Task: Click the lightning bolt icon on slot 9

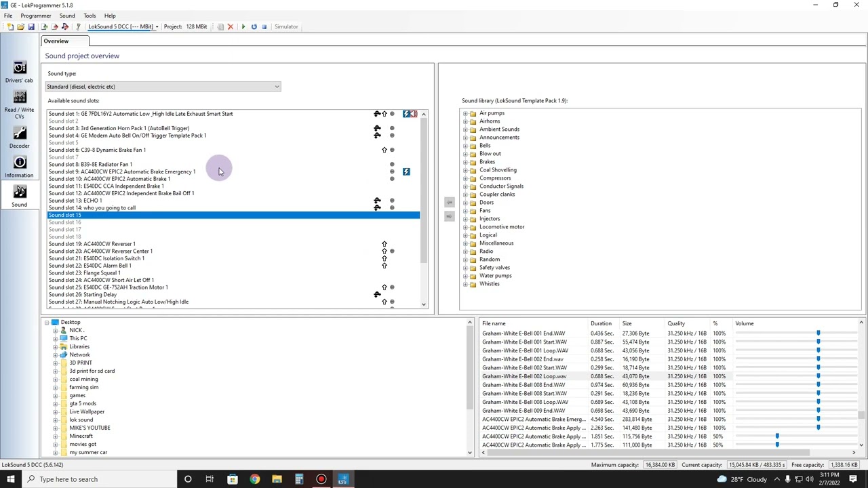Action: click(x=406, y=171)
